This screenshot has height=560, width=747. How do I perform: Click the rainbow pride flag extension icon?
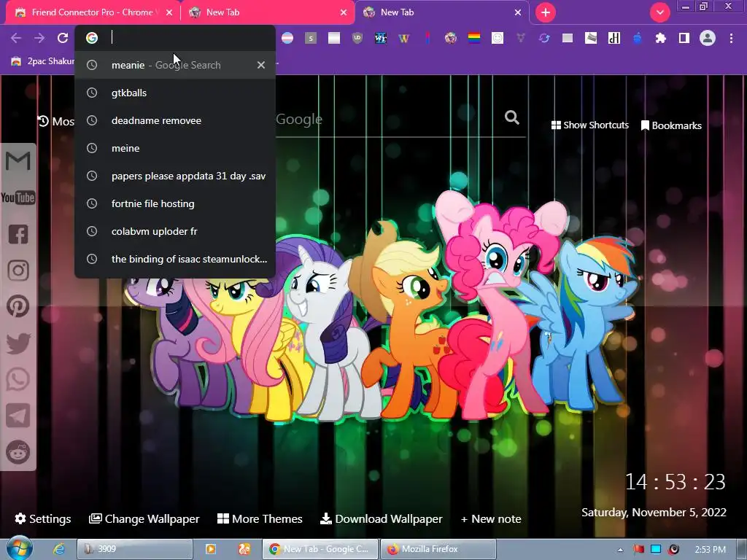coord(474,38)
